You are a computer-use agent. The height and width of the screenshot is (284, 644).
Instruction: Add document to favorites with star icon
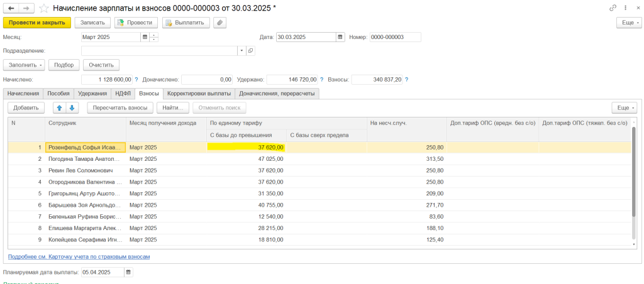tap(43, 8)
